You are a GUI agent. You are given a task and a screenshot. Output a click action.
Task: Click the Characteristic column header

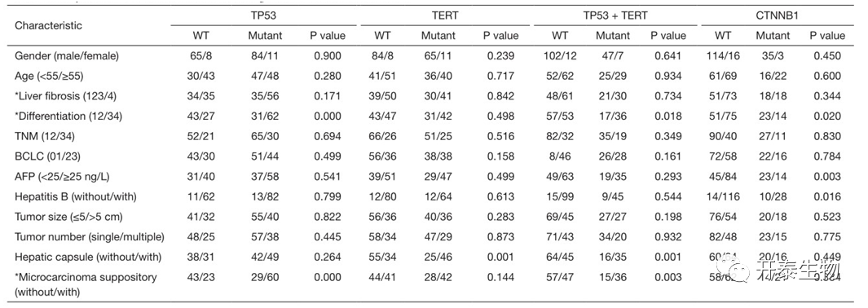tap(48, 25)
